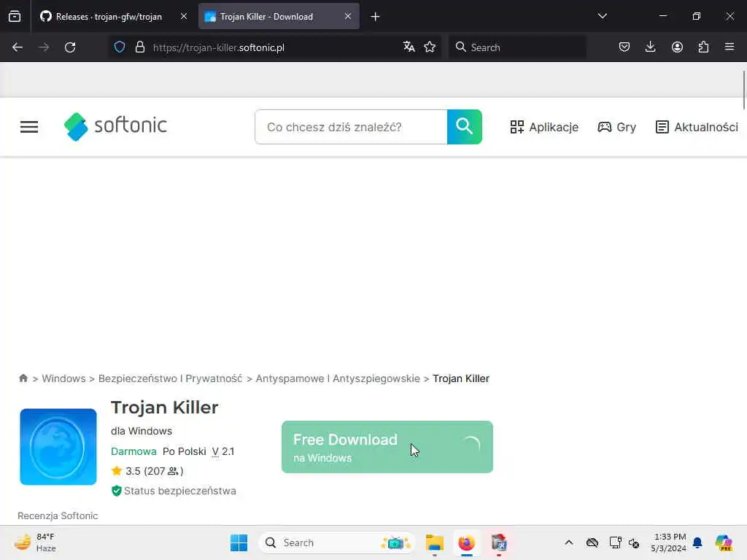
Task: Open Antyspamowe I Antyszpiegowskie breadcrumb
Action: pyautogui.click(x=338, y=378)
